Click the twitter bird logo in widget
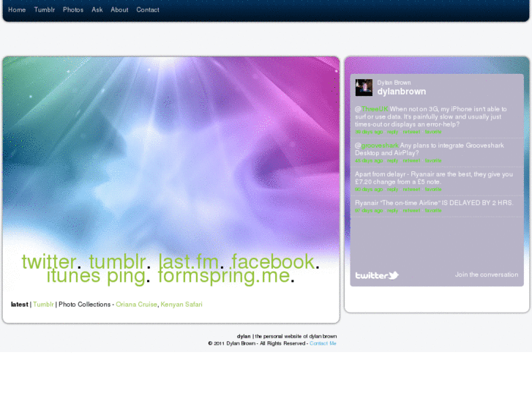The width and height of the screenshot is (532, 399). pos(377,275)
